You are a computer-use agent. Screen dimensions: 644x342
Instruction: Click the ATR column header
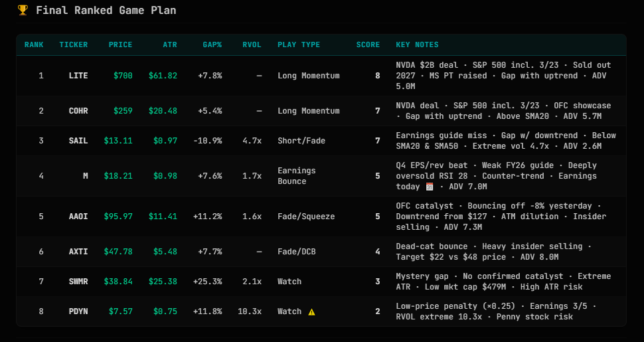[170, 44]
